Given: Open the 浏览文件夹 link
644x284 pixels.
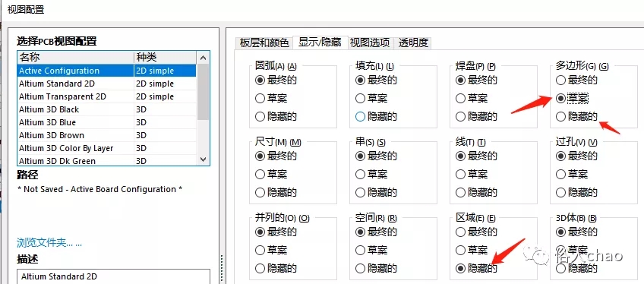Looking at the screenshot, I should (x=49, y=242).
